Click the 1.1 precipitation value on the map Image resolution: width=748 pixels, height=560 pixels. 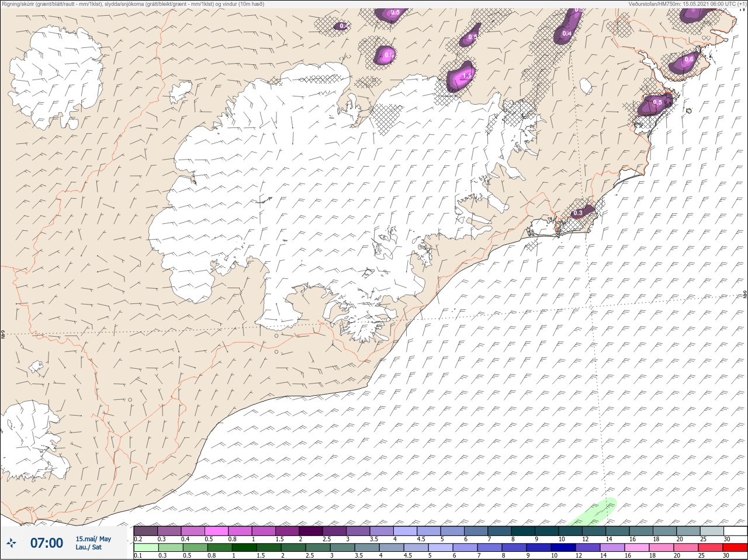click(x=467, y=76)
